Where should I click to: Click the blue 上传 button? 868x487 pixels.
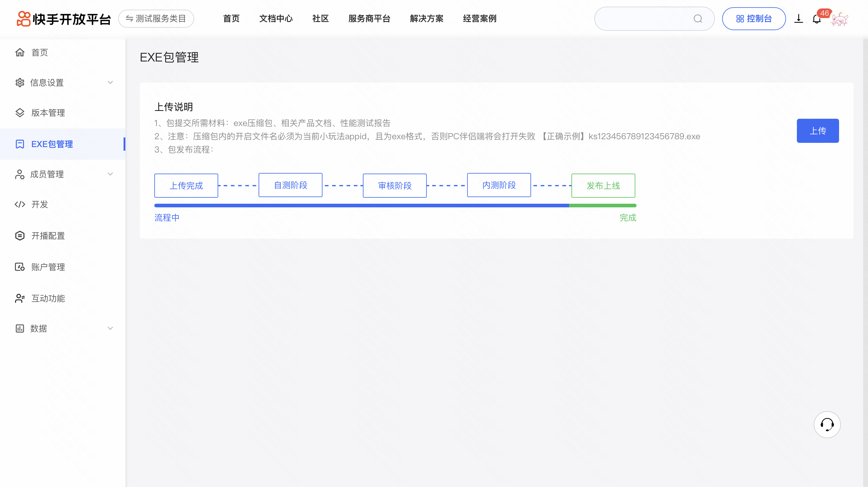tap(817, 131)
